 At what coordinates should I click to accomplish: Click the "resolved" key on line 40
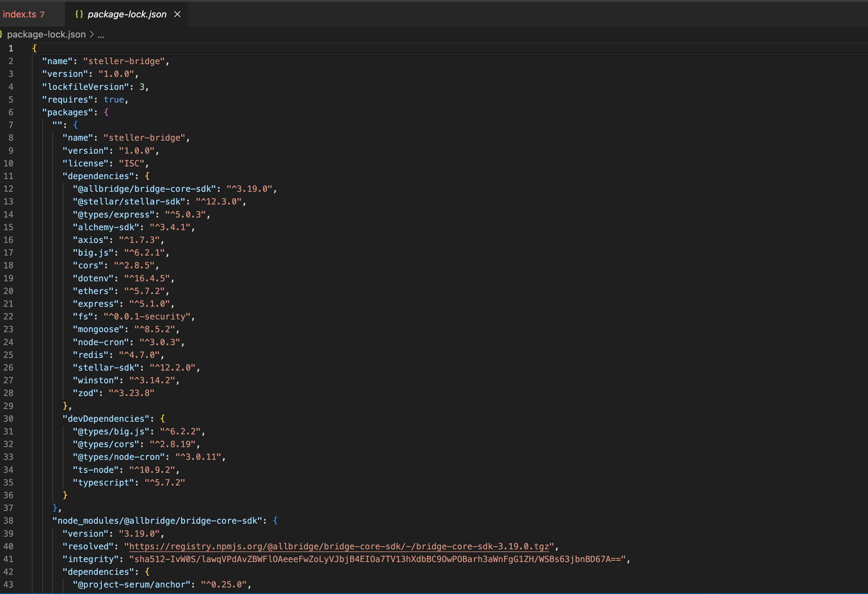(x=88, y=546)
